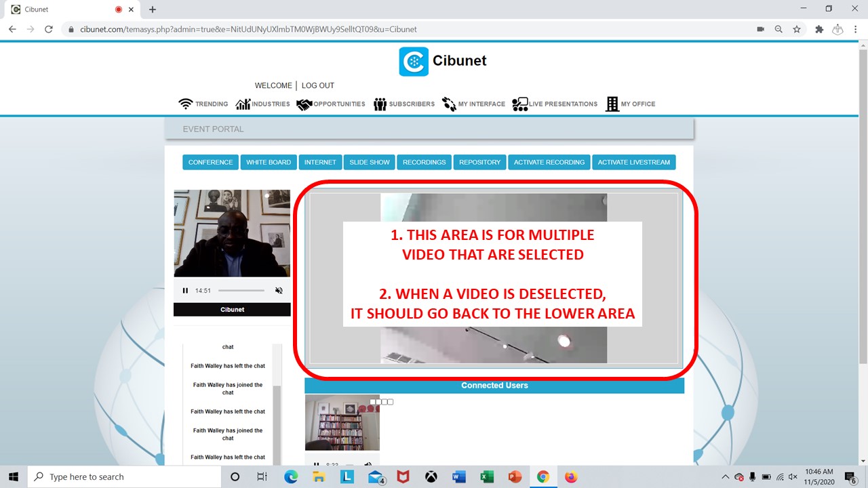Click the connected user's bookshelf video thumbnail

(x=342, y=422)
